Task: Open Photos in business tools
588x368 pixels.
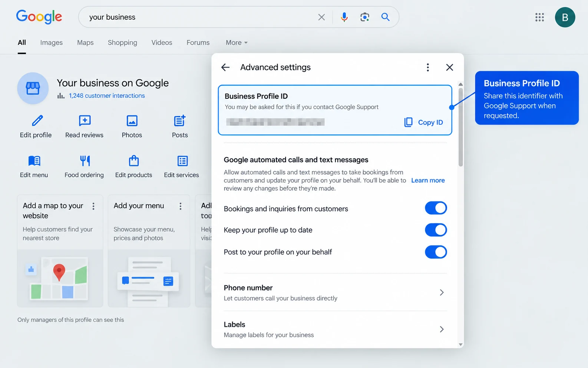Action: click(x=132, y=127)
